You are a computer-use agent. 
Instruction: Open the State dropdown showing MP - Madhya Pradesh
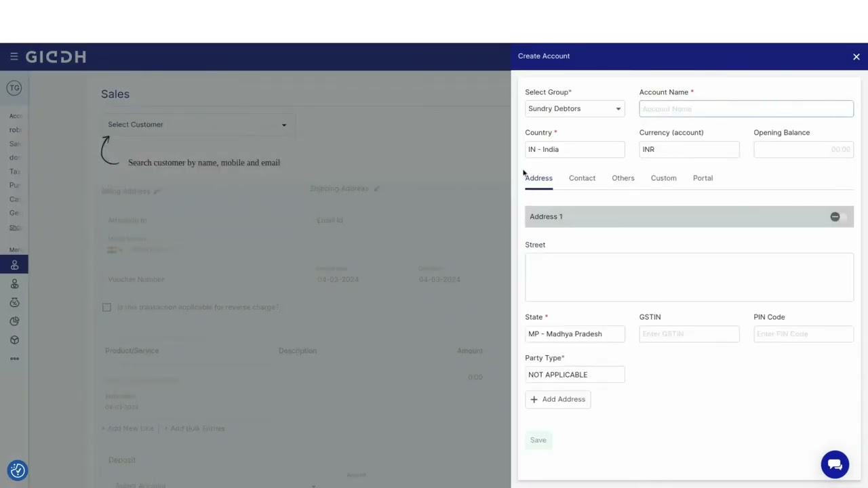coord(574,333)
